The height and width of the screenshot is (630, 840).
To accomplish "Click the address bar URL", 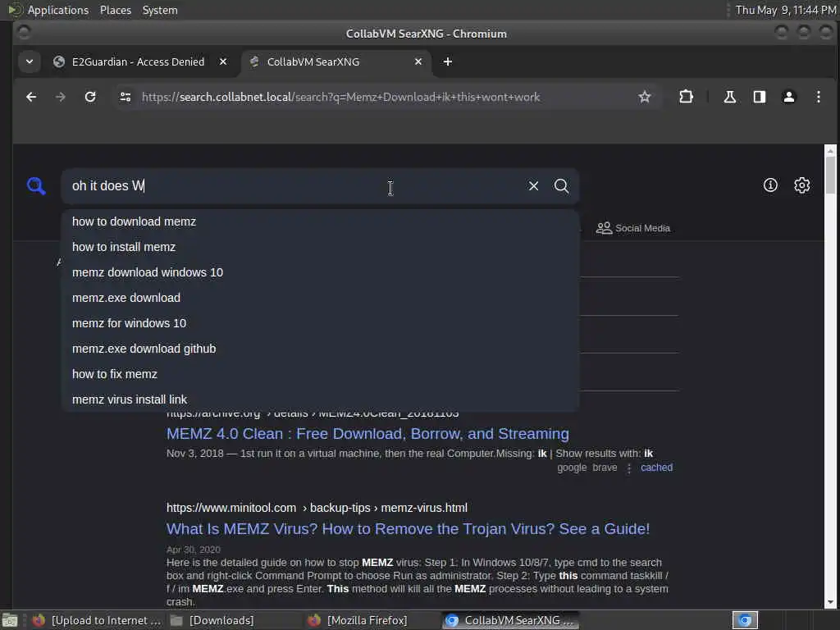I will pos(340,97).
